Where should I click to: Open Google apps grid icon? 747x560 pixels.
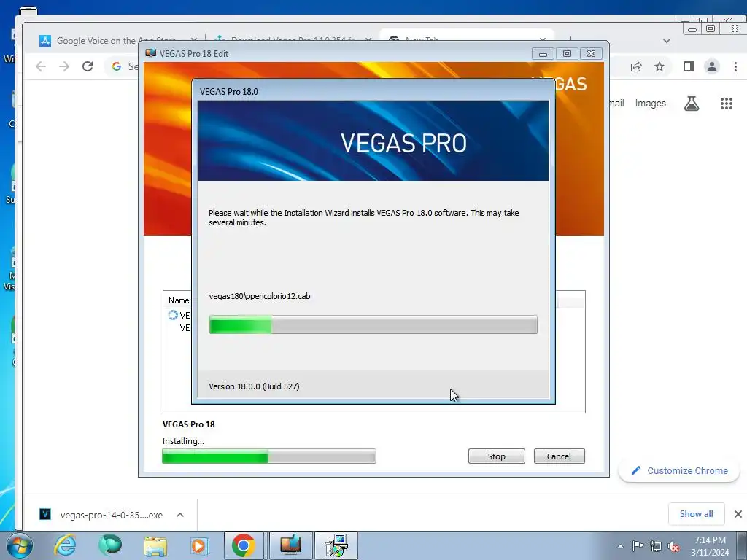726,104
